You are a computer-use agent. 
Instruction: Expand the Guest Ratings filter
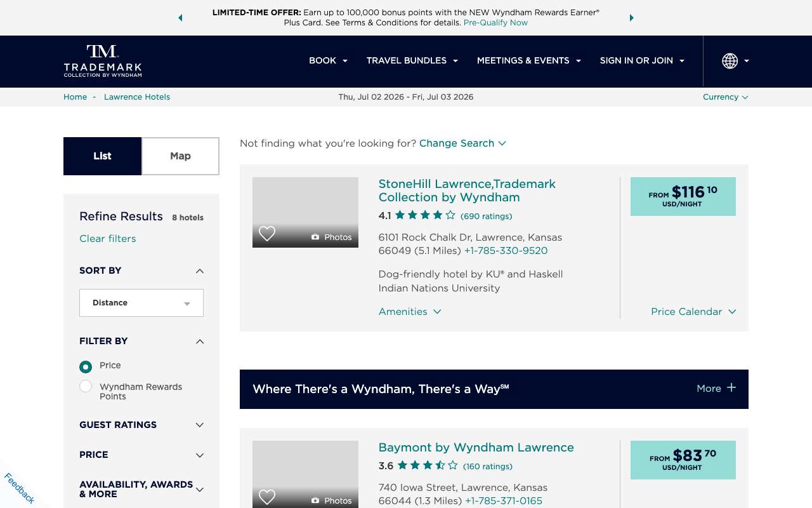(x=141, y=425)
